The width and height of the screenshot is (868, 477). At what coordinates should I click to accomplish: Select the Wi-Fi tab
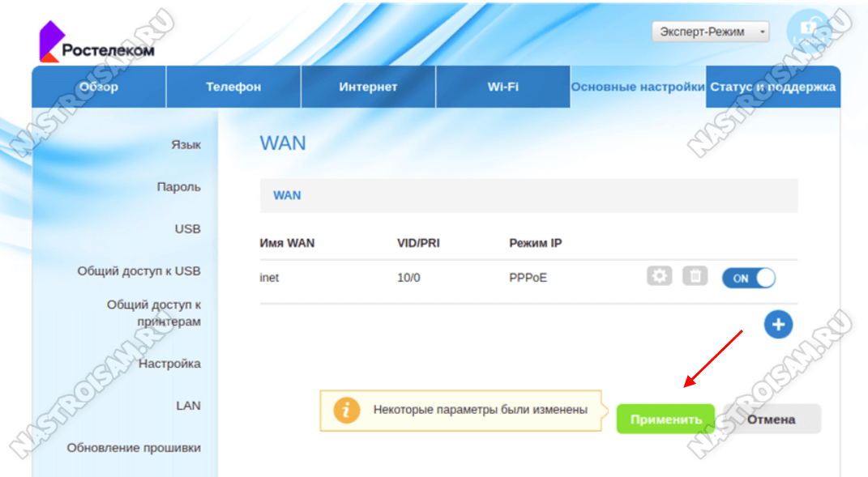click(x=502, y=87)
